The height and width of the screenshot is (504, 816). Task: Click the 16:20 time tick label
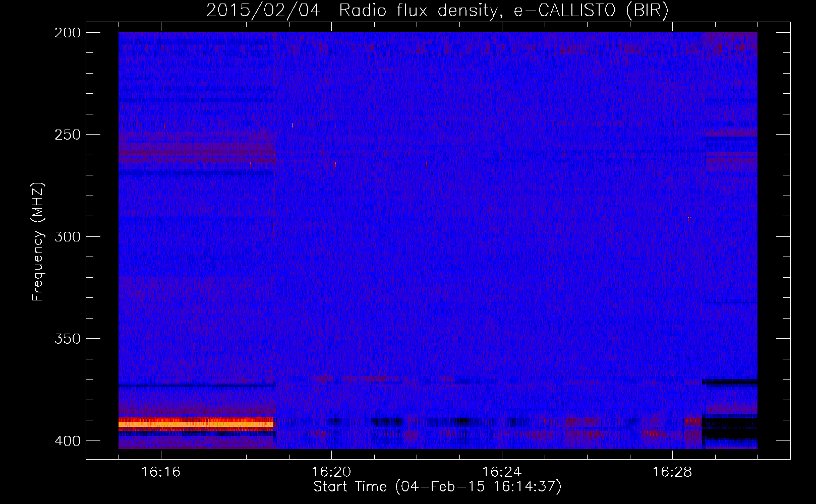tap(331, 472)
